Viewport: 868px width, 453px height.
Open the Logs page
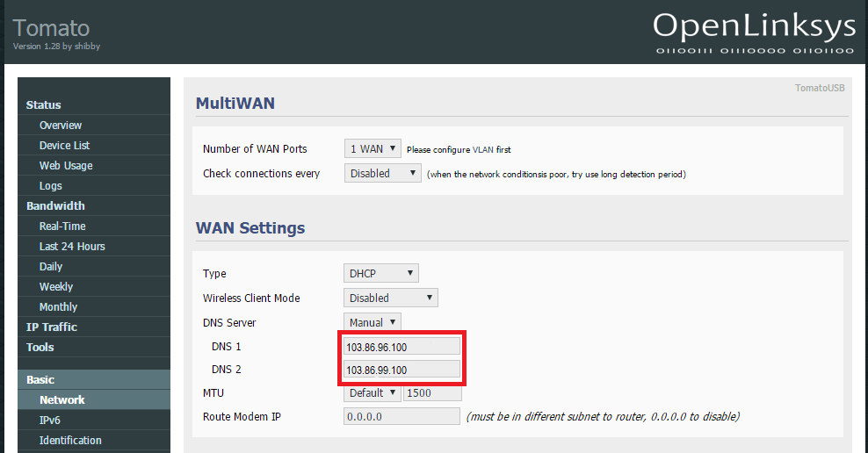coord(51,186)
